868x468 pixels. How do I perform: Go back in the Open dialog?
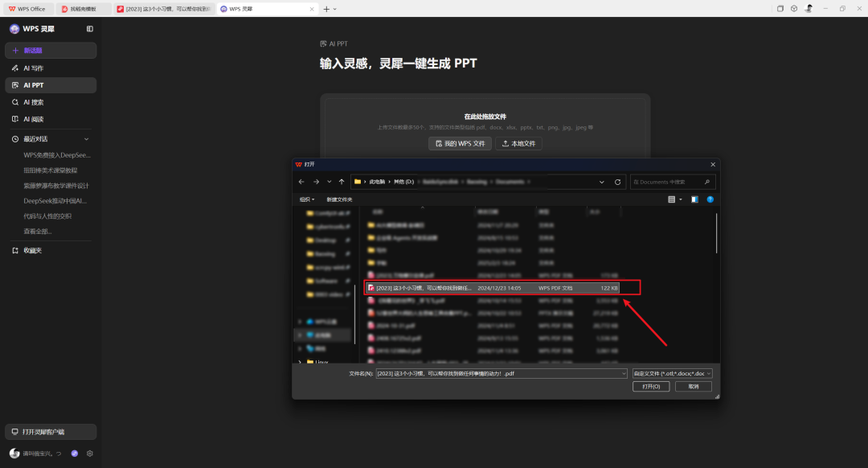[301, 182]
